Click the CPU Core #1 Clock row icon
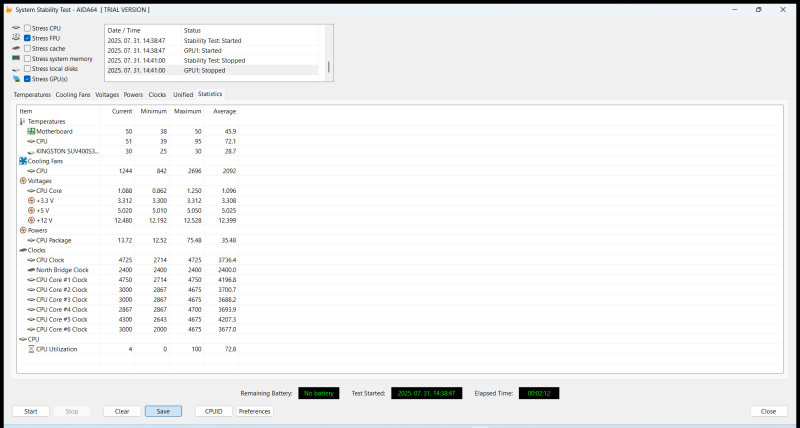The image size is (800, 428). (31, 280)
